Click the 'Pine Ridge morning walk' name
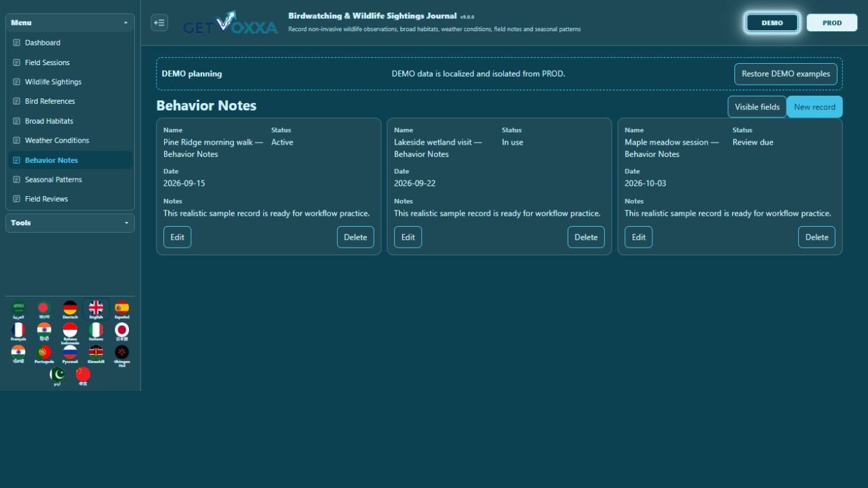The image size is (868, 488). (x=213, y=148)
